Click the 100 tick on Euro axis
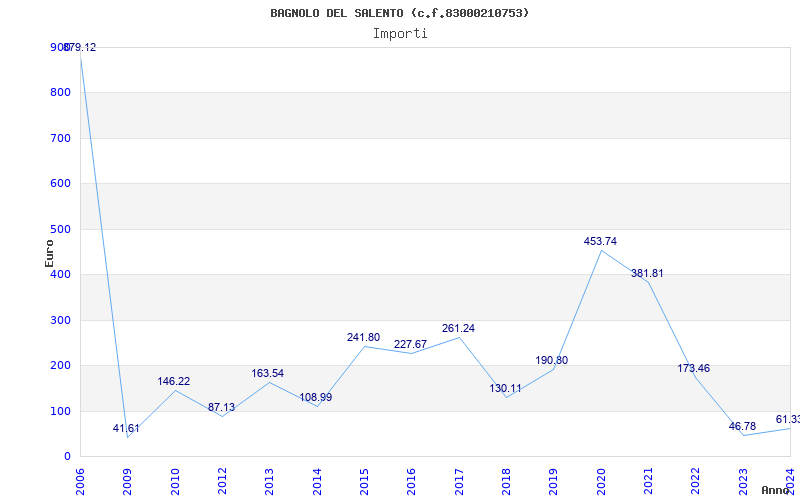Screen dimensions: 800x500 [x=60, y=411]
